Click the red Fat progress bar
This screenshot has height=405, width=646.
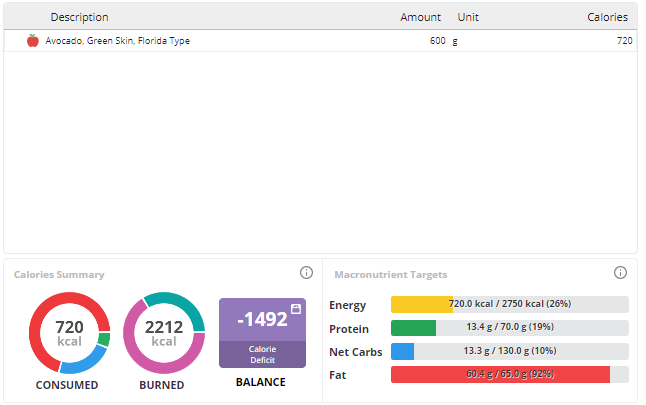pyautogui.click(x=510, y=374)
